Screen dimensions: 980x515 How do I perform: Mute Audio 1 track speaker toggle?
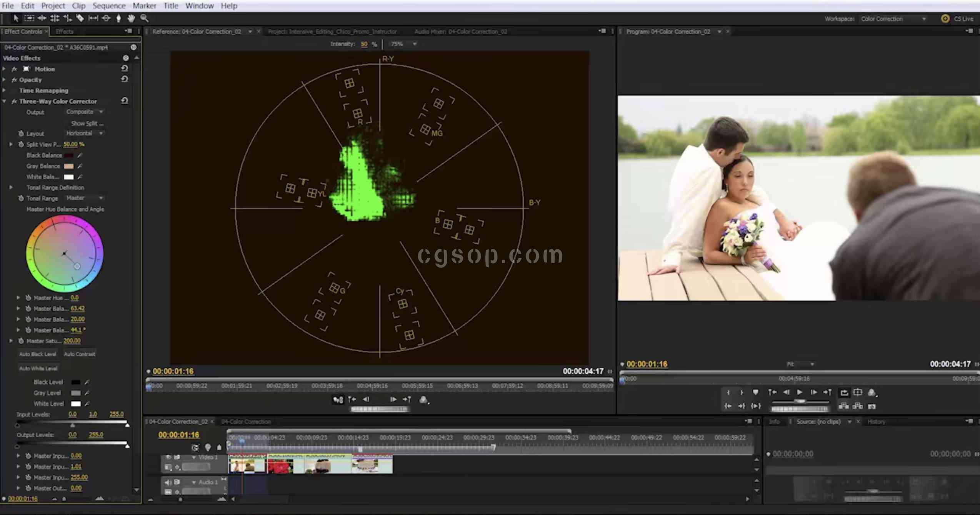point(168,482)
